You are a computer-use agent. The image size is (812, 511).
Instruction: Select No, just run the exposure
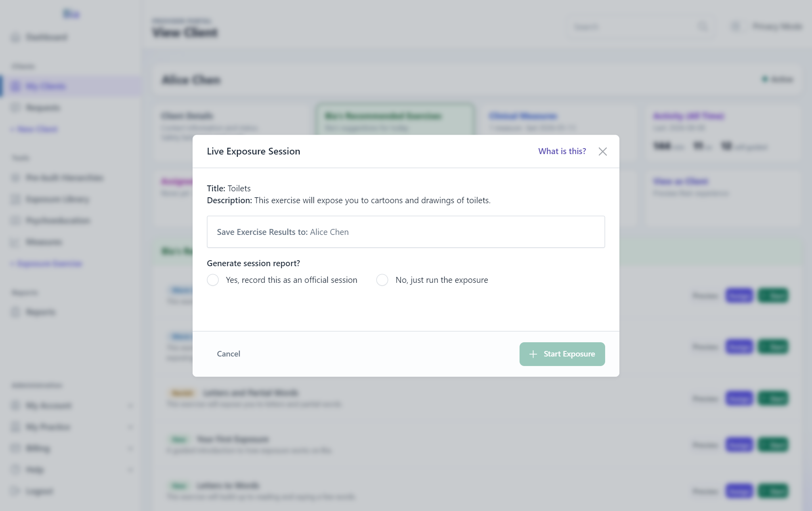click(382, 280)
